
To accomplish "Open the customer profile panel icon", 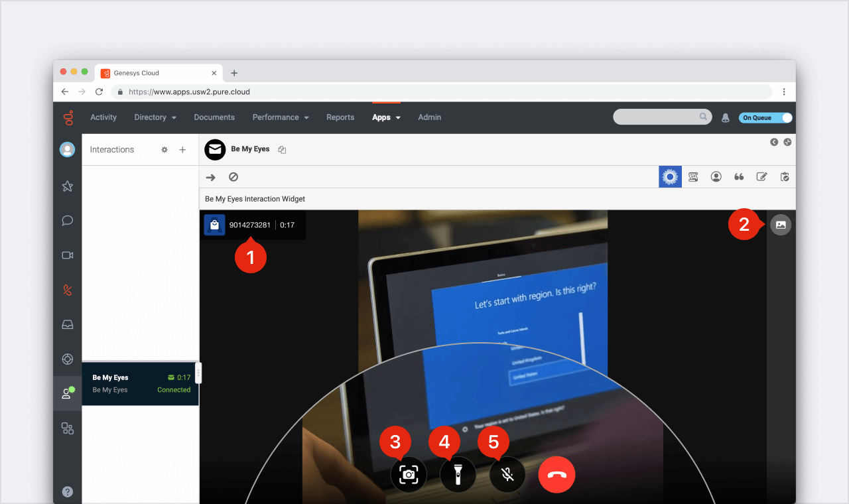I will (716, 177).
